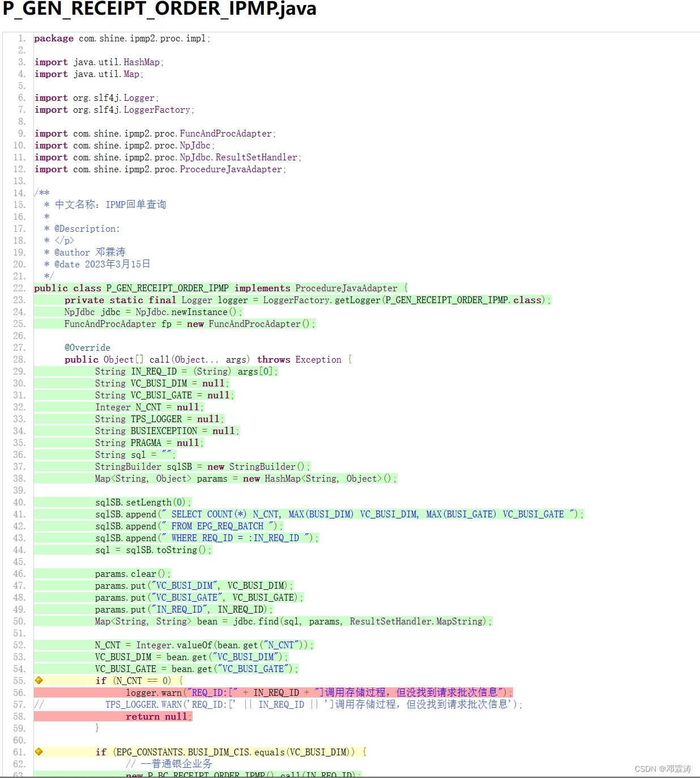
Task: Click the red-highlighted return null statement
Action: tap(156, 716)
